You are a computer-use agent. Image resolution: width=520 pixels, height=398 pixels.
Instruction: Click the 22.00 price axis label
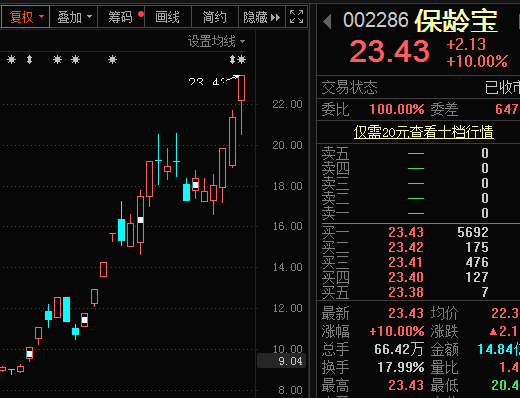click(x=287, y=104)
